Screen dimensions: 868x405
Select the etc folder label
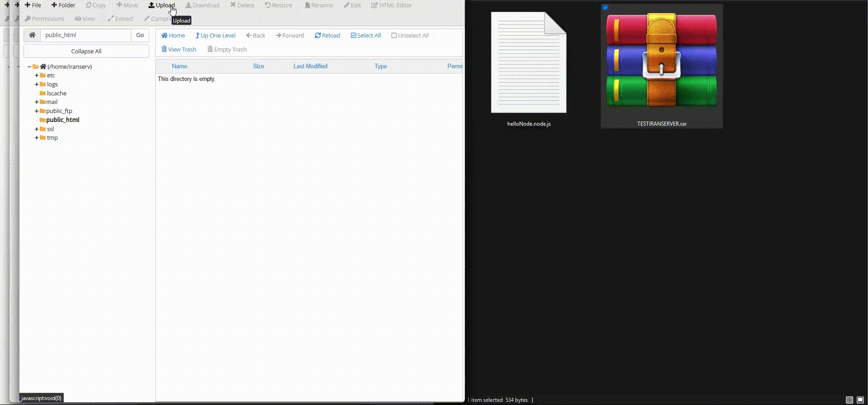(51, 75)
